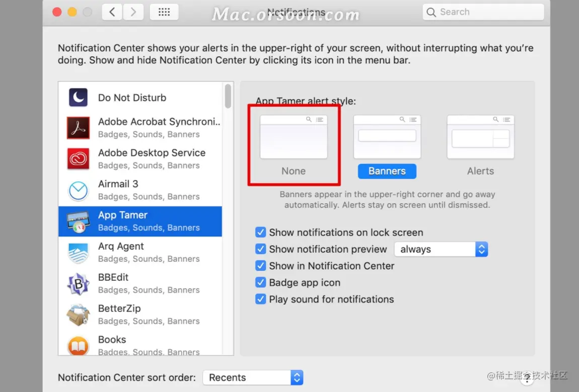Click the BBEdit app icon

pyautogui.click(x=78, y=283)
